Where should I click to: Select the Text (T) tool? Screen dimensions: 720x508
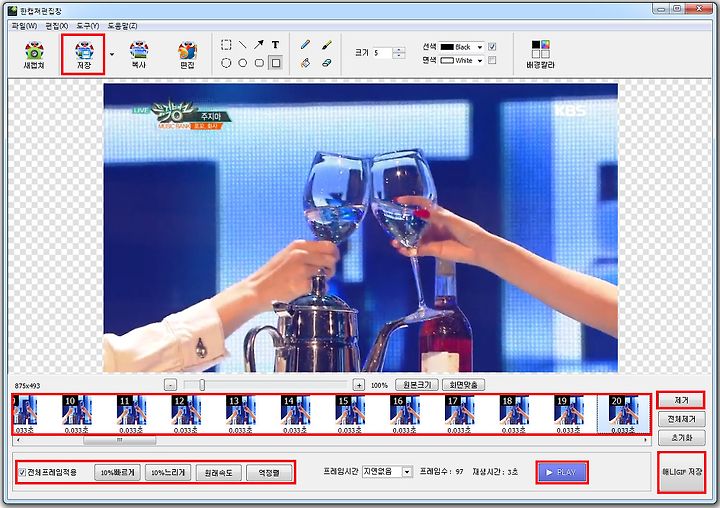(276, 45)
